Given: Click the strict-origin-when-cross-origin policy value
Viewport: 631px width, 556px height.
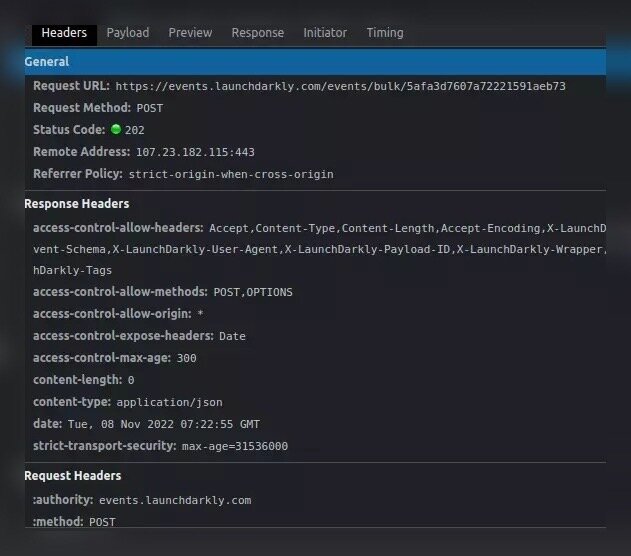Looking at the screenshot, I should pyautogui.click(x=231, y=174).
